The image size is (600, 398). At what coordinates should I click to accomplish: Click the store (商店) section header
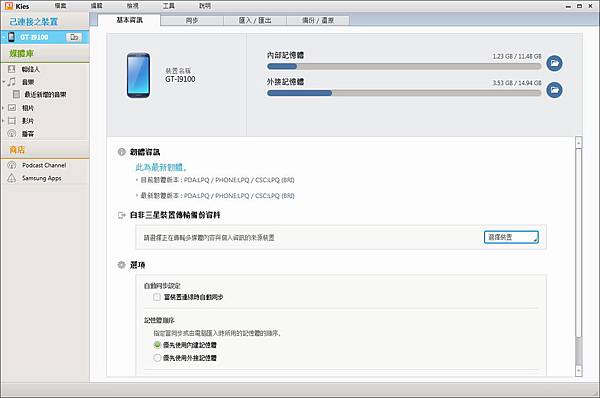(17, 150)
